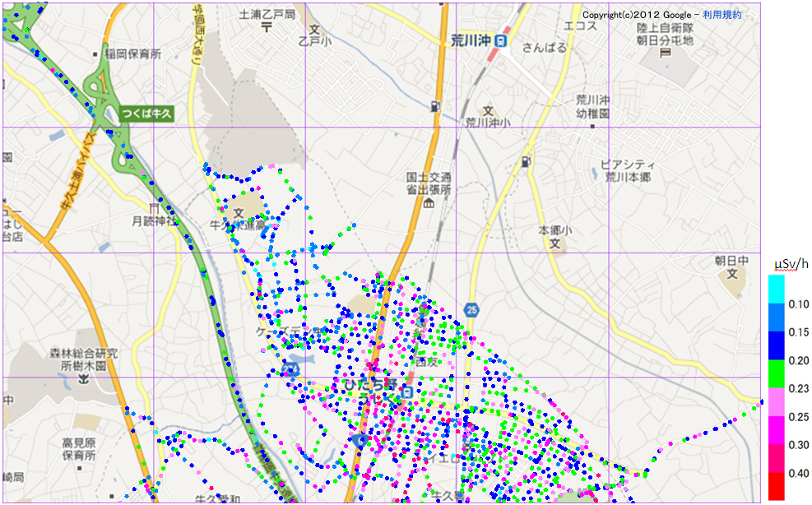Click the 西友 store label
This screenshot has height=505, width=812.
(427, 362)
